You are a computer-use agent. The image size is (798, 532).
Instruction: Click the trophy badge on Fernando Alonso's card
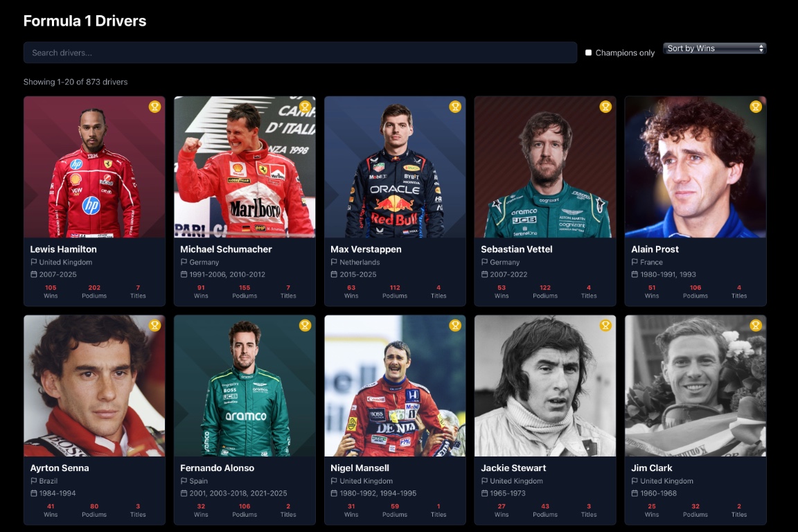(305, 325)
